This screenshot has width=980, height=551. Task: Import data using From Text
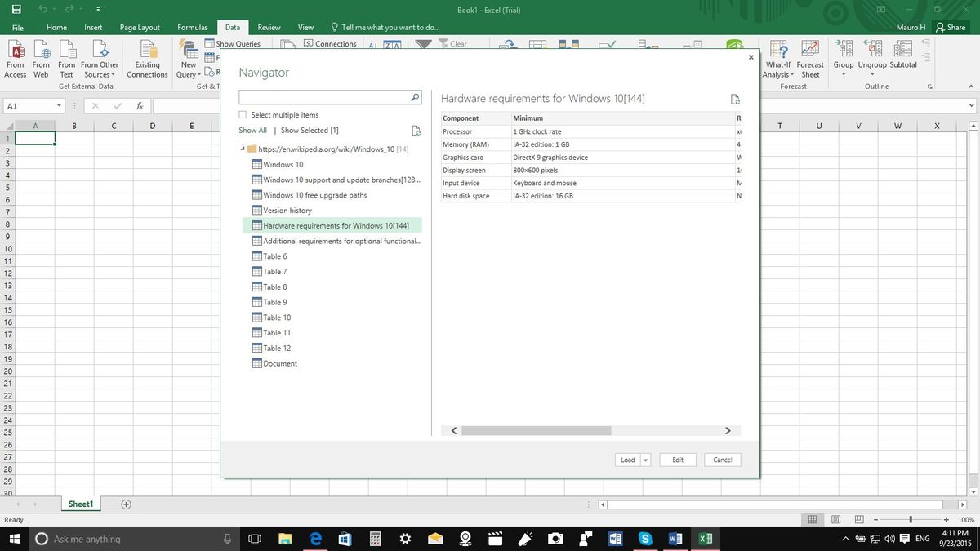(66, 61)
